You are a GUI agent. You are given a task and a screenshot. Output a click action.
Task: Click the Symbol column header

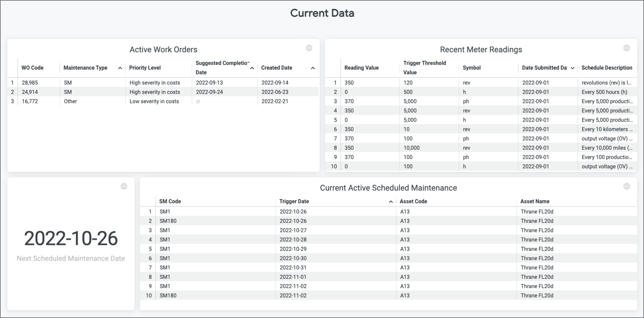click(x=471, y=68)
